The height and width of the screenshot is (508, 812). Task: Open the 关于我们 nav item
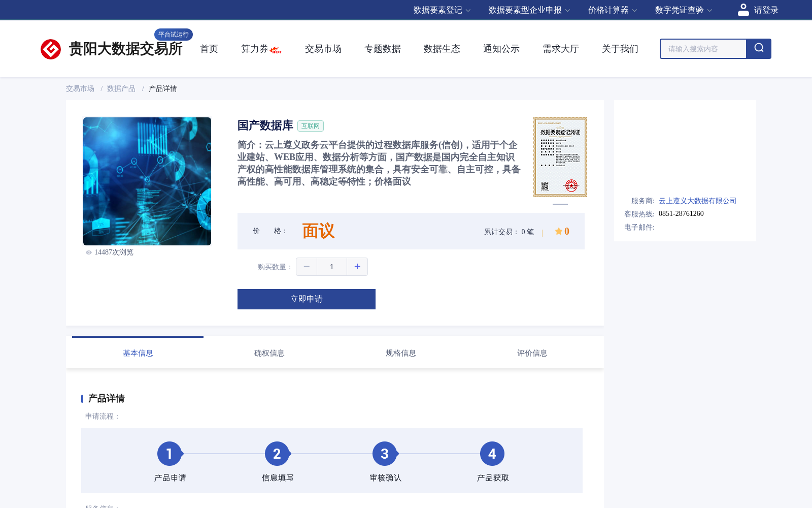pos(620,49)
